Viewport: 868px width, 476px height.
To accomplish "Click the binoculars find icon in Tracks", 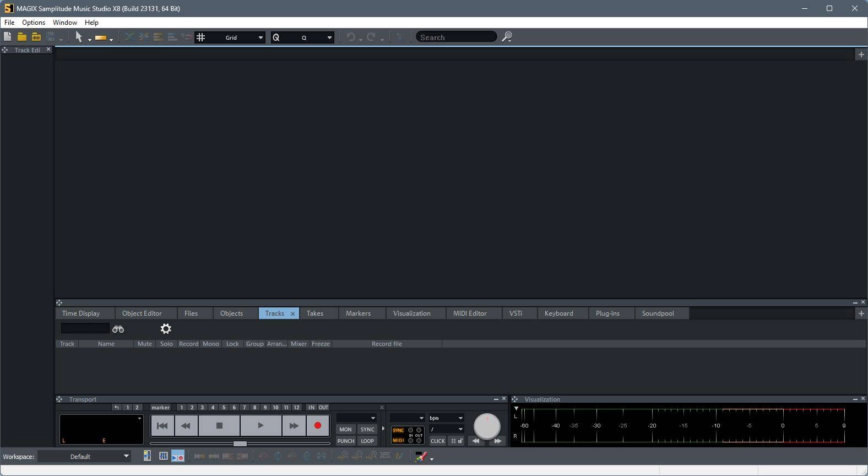I will [x=118, y=329].
